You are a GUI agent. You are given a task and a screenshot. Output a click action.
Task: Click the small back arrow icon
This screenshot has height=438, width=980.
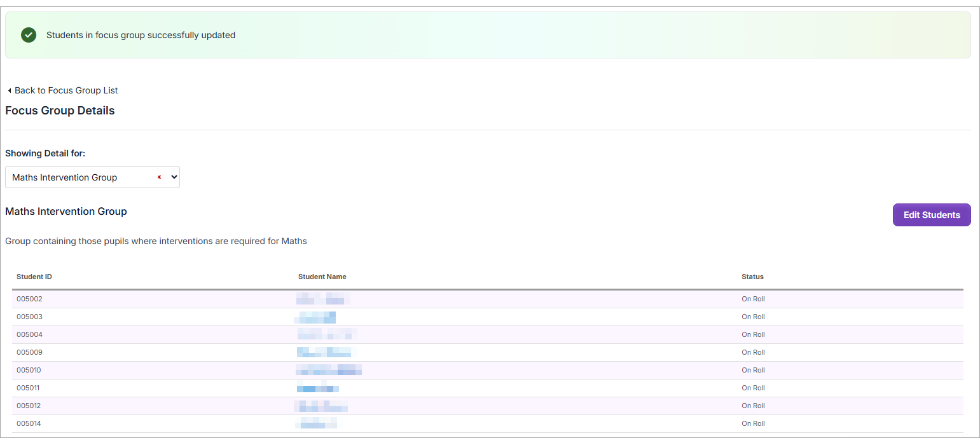pos(10,91)
